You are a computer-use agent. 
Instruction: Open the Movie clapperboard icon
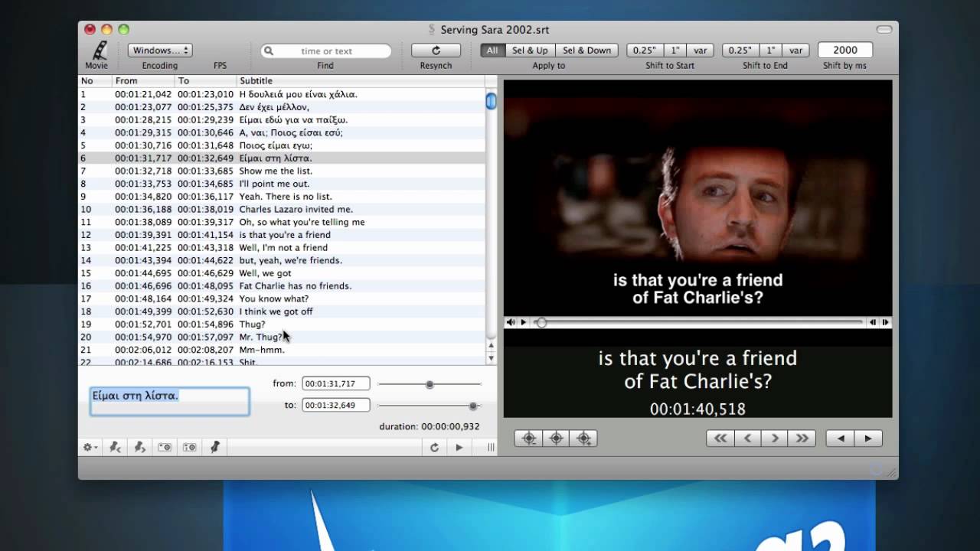click(x=98, y=51)
